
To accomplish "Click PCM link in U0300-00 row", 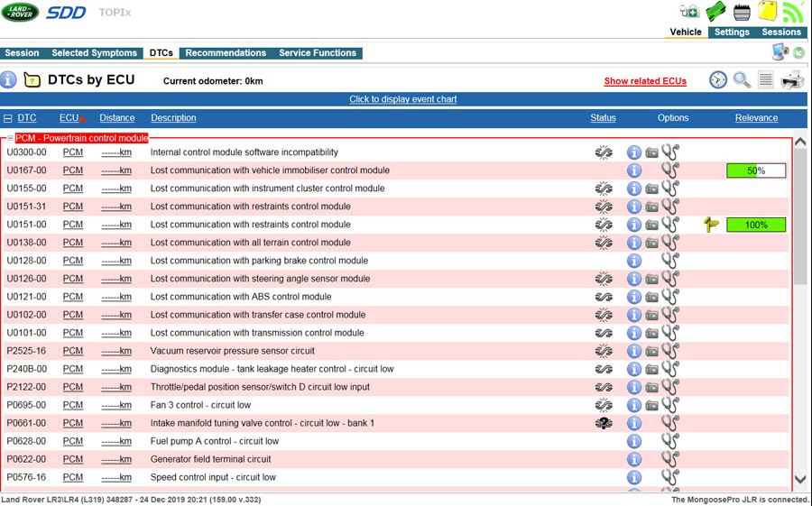I will [x=72, y=152].
